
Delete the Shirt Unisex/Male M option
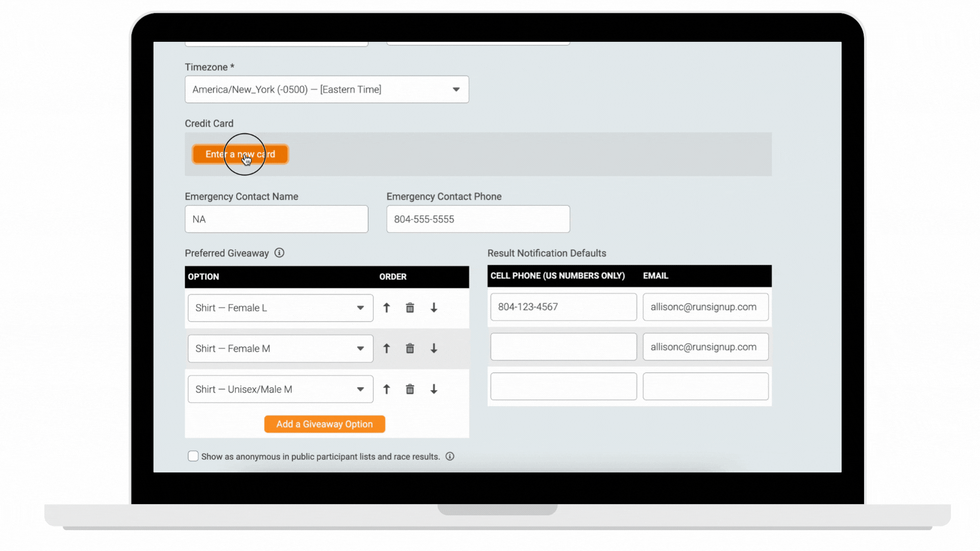410,389
